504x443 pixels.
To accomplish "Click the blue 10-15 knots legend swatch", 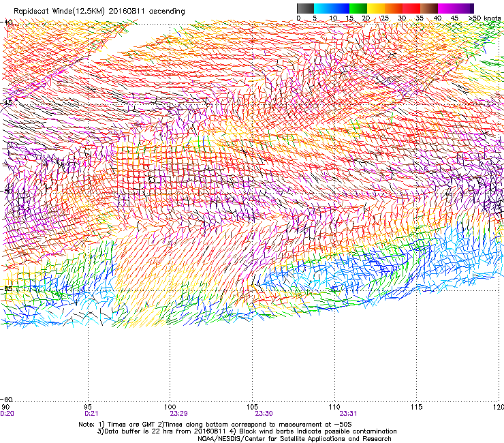I will point(341,8).
